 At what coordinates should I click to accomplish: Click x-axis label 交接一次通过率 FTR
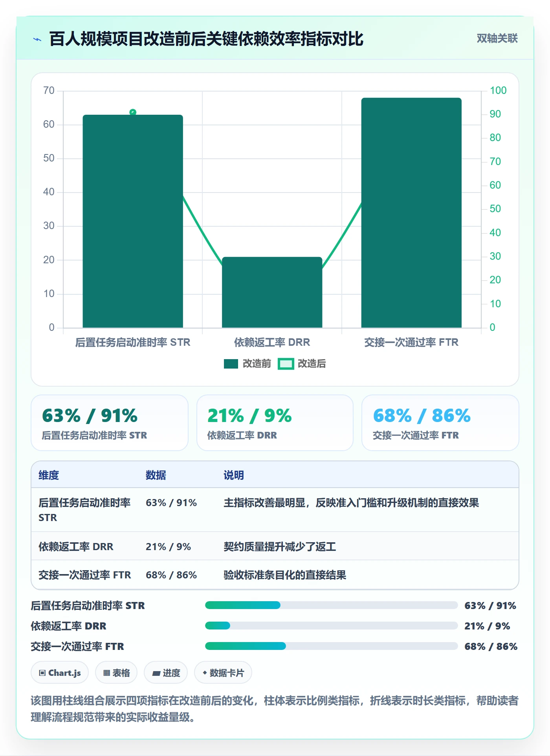click(411, 342)
